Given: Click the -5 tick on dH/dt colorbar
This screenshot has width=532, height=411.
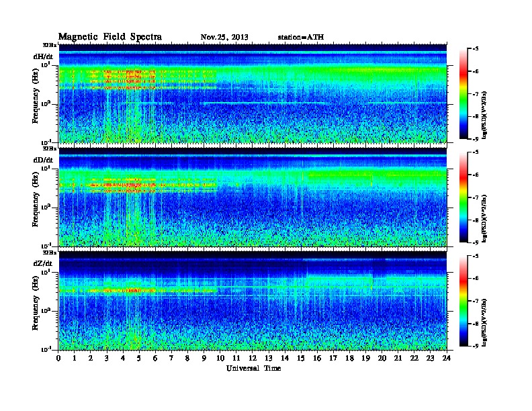Looking at the screenshot, I should pos(476,49).
